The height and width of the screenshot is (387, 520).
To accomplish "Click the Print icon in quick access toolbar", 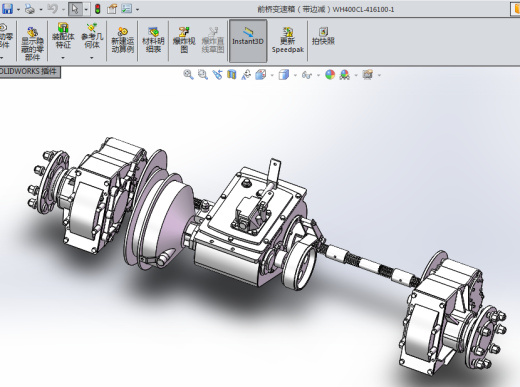I will pyautogui.click(x=30, y=9).
